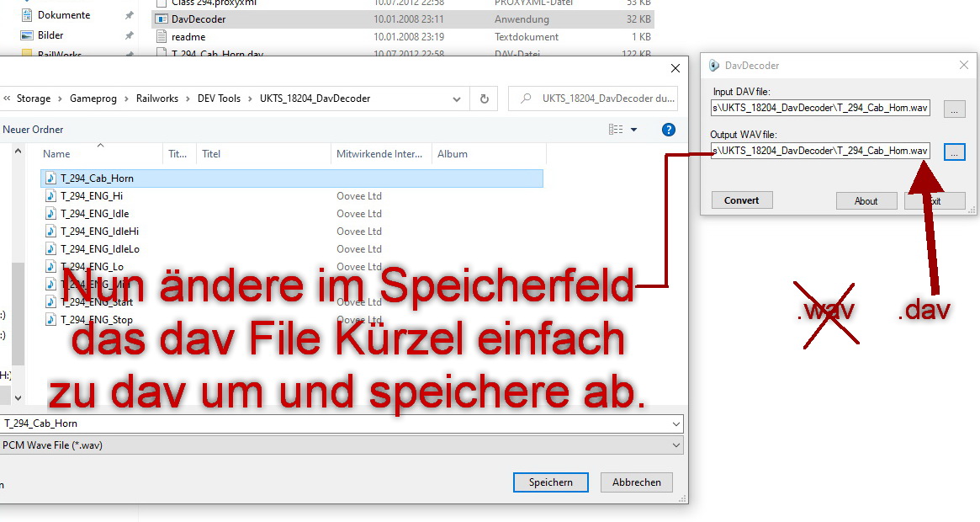The image size is (980, 522).
Task: Click Gameprog in breadcrumb path
Action: (x=93, y=99)
